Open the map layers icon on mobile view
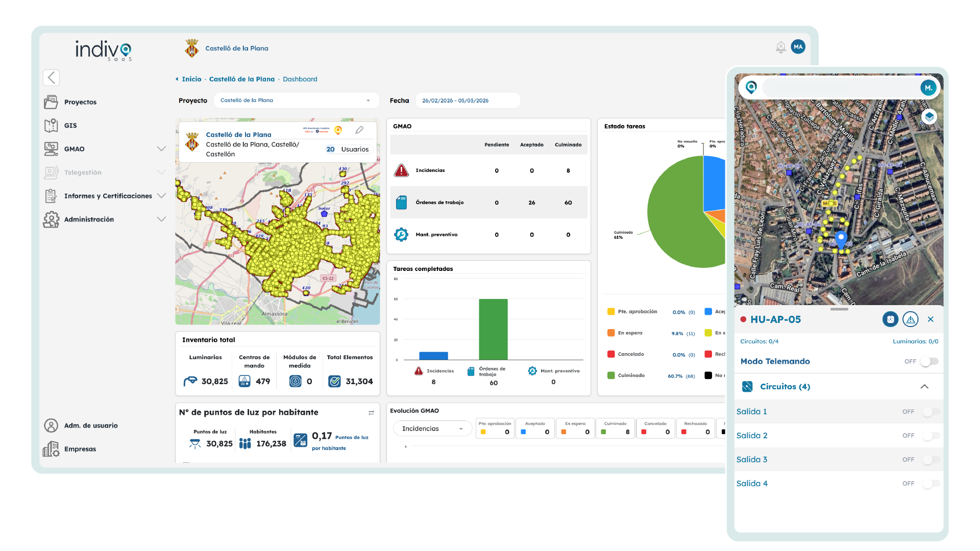Image resolution: width=980 pixels, height=551 pixels. 929,116
